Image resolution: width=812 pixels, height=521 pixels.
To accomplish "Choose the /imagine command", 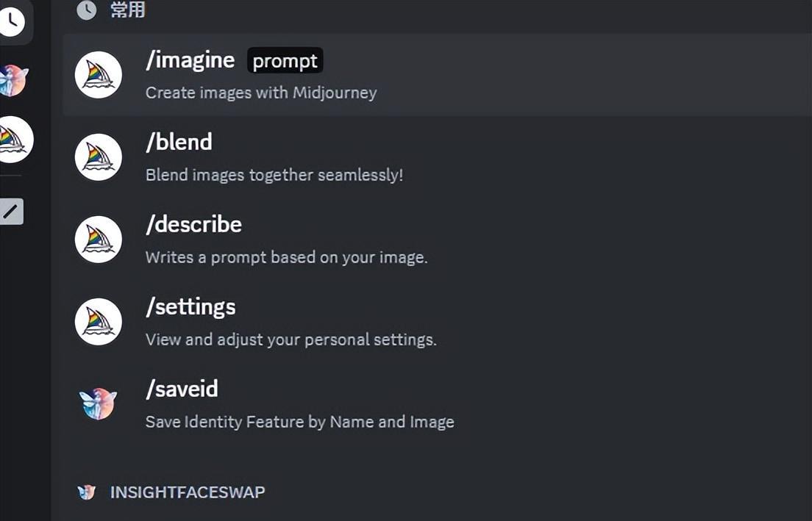I will tap(436, 75).
